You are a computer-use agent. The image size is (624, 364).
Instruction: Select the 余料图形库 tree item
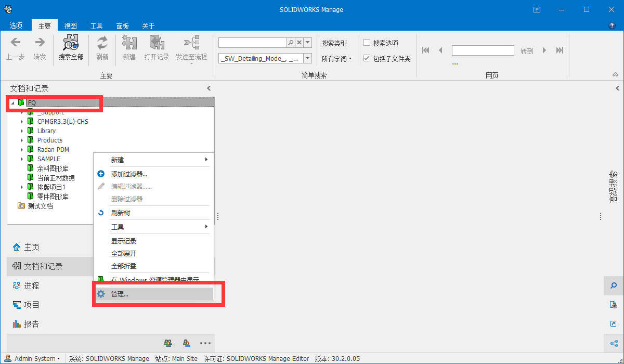pyautogui.click(x=53, y=168)
